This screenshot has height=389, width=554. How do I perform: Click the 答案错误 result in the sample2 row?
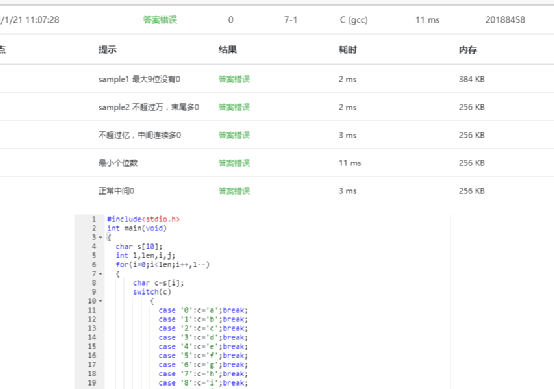(x=234, y=107)
